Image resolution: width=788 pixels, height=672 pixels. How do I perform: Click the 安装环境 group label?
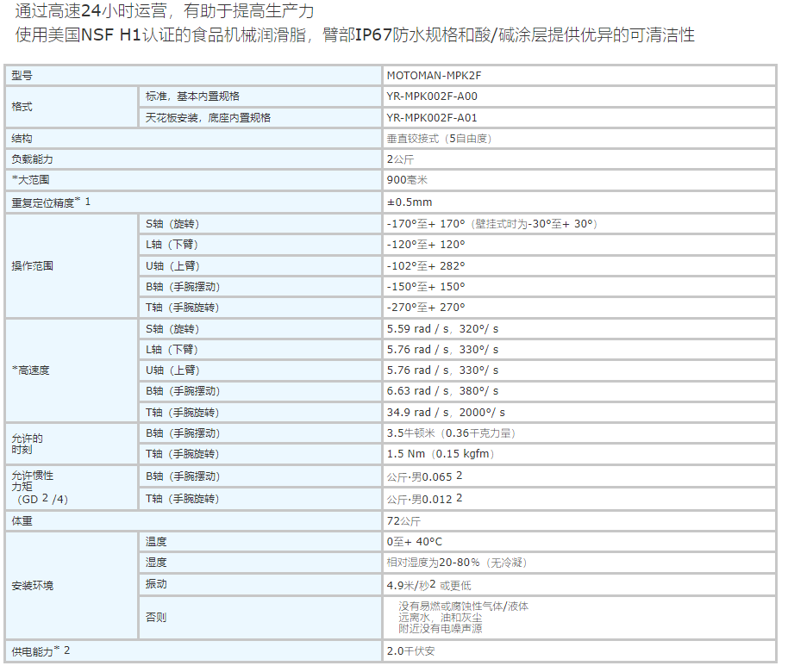32,586
